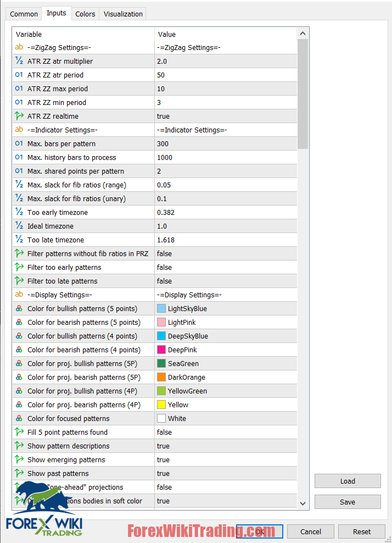Click the double icon beside Ideal timezone
This screenshot has height=543, width=392.
point(19,225)
